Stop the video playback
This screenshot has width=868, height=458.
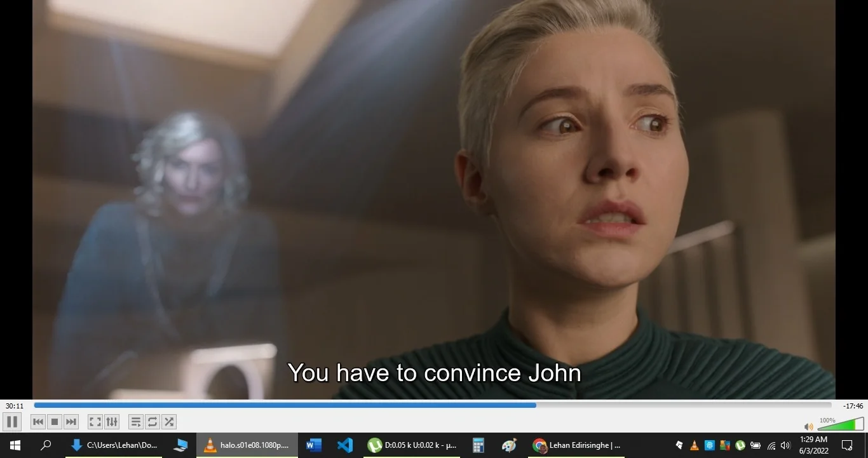[55, 422]
